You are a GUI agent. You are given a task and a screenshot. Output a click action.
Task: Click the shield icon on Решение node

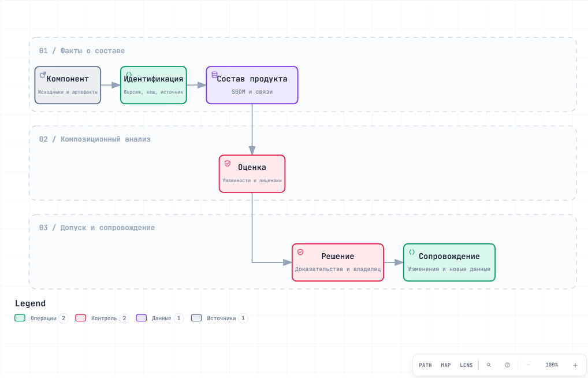point(300,252)
